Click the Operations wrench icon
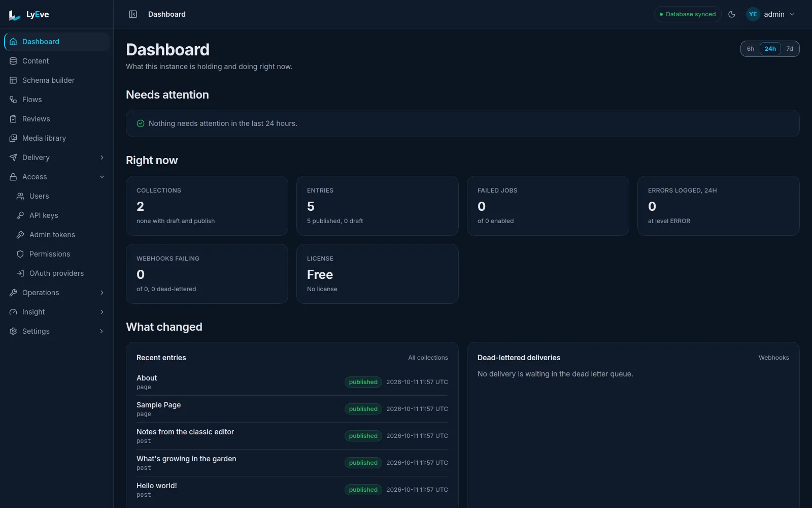 [x=13, y=293]
